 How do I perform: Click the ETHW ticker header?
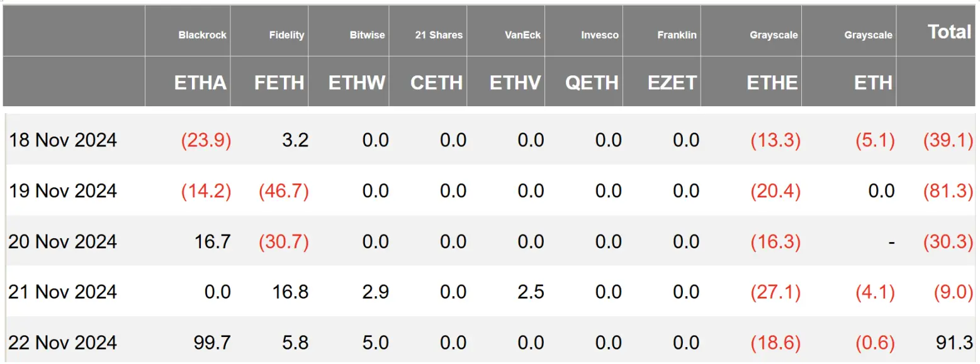click(357, 83)
